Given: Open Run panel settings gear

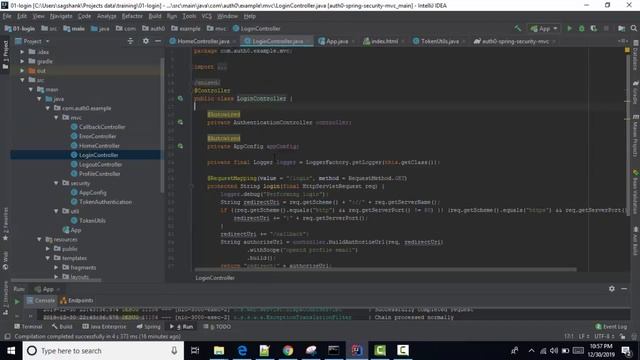Looking at the screenshot, I should point(611,289).
